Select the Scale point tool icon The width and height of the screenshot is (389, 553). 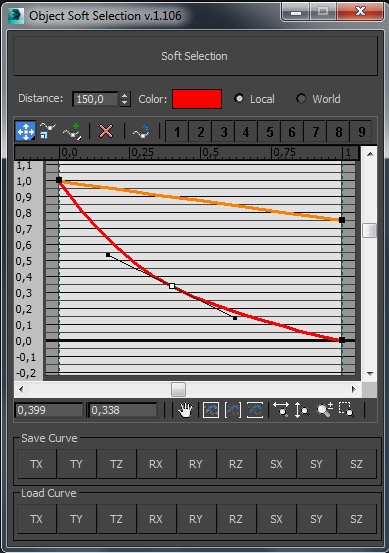pyautogui.click(x=47, y=131)
